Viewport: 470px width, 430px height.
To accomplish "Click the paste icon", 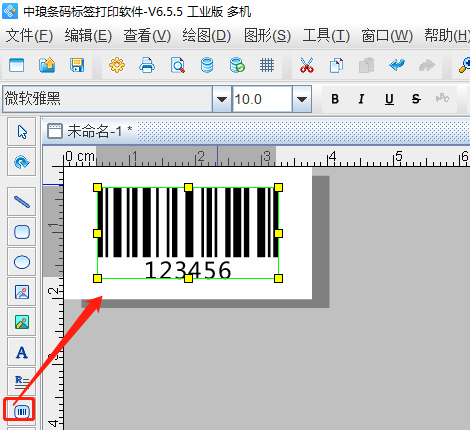I will [x=366, y=65].
